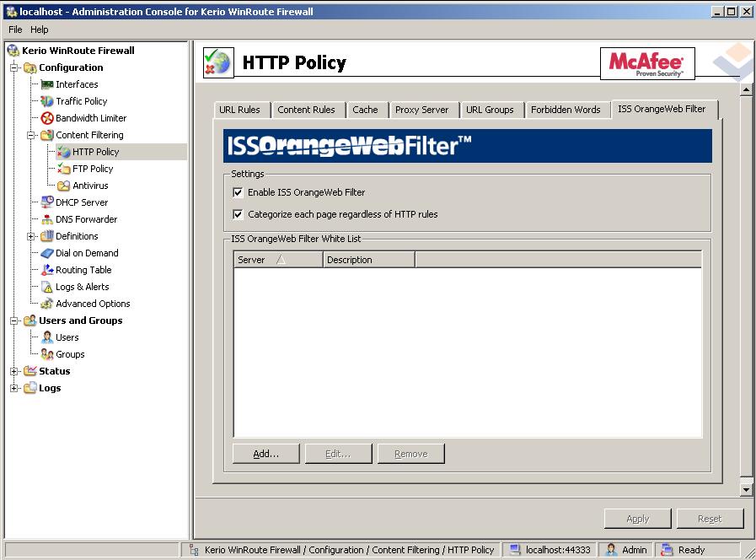The image size is (756, 560).
Task: Select Routing Table in the tree
Action: (x=83, y=270)
